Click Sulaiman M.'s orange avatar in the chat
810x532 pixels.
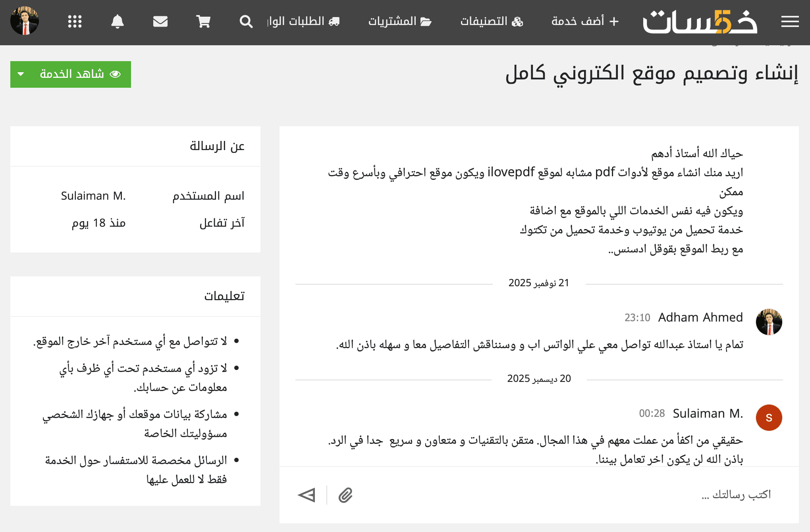pyautogui.click(x=769, y=418)
